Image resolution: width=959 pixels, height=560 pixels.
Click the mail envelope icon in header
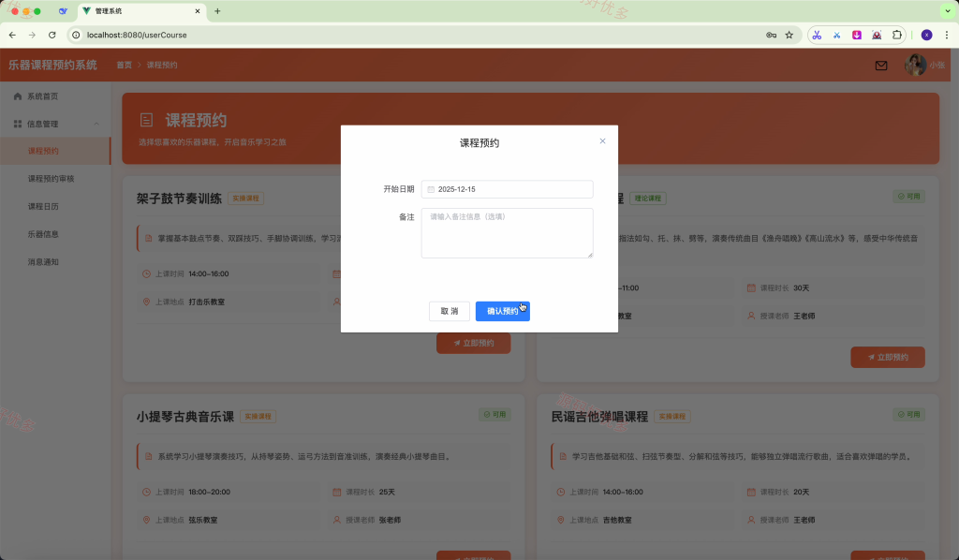(880, 66)
